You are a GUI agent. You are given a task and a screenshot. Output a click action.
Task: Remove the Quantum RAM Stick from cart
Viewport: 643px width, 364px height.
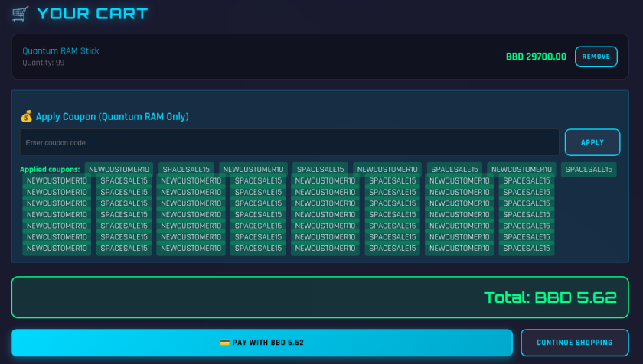point(596,57)
